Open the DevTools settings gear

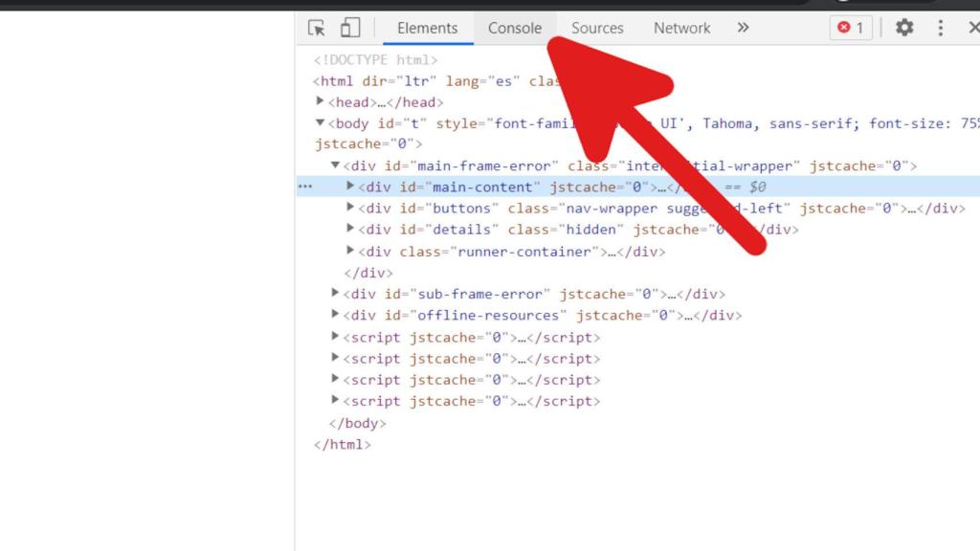(x=903, y=28)
